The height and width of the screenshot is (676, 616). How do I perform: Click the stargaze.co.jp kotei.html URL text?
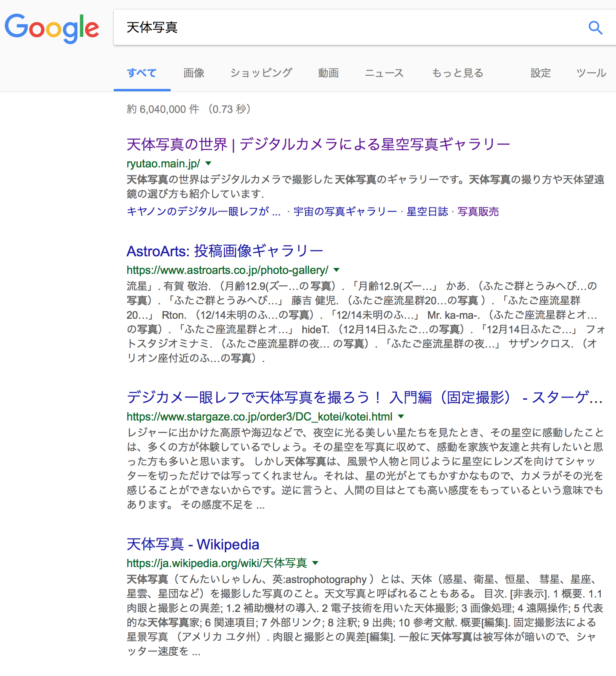coord(260,416)
